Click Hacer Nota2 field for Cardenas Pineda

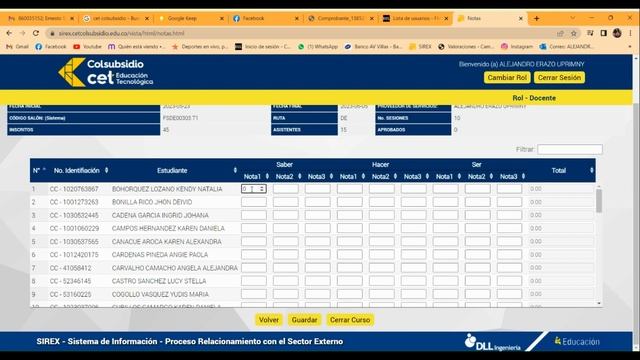[382, 255]
